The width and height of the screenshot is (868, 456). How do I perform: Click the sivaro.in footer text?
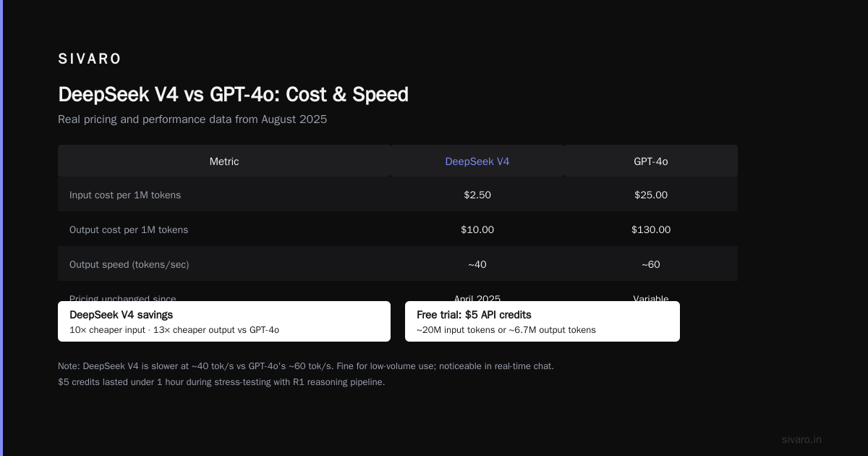coord(801,439)
